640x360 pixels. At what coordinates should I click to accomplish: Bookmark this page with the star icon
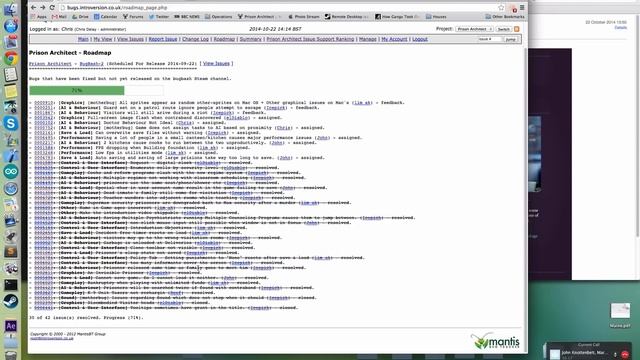click(x=501, y=8)
